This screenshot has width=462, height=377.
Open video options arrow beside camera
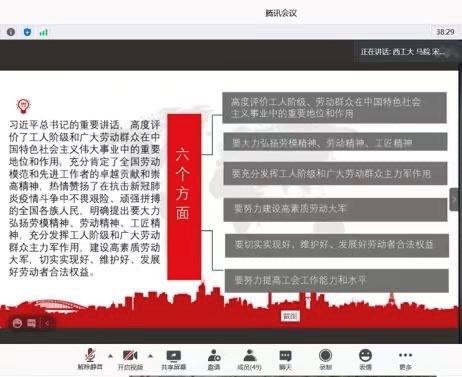click(x=151, y=356)
